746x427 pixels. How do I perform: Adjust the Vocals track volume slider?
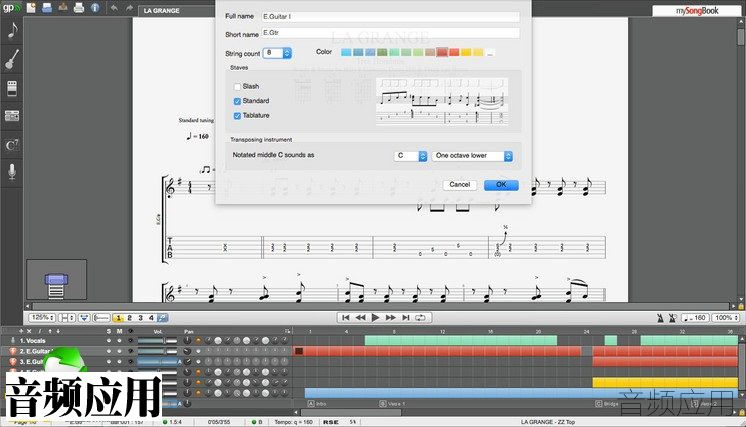click(157, 340)
